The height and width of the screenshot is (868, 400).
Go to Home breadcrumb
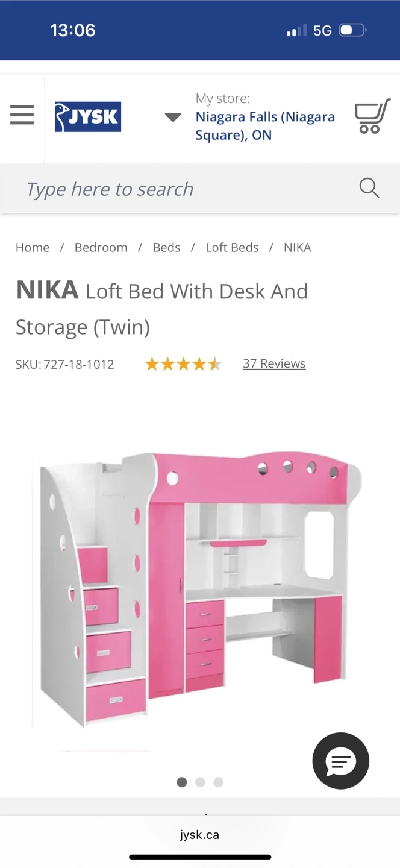[33, 247]
